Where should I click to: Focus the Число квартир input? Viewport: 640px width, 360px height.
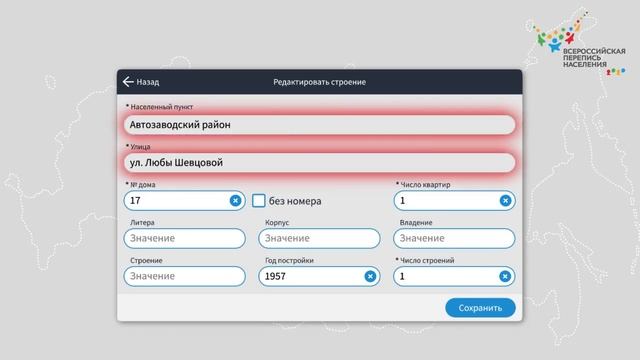click(454, 200)
